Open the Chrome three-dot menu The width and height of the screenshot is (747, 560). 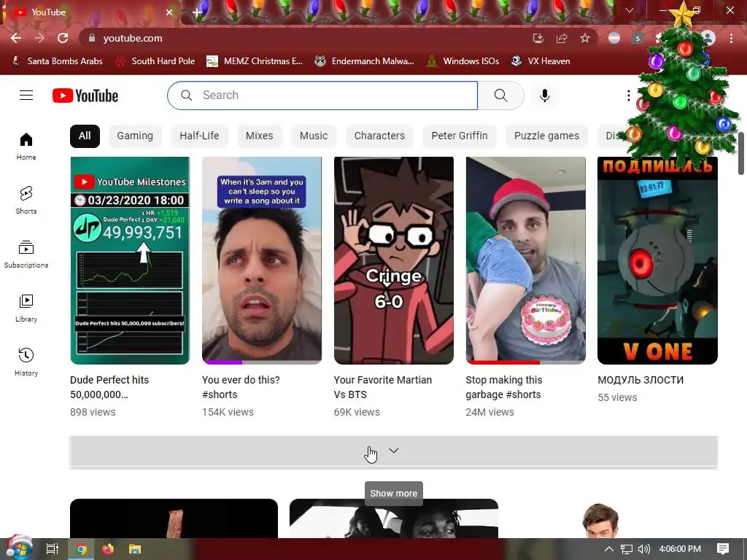[731, 38]
